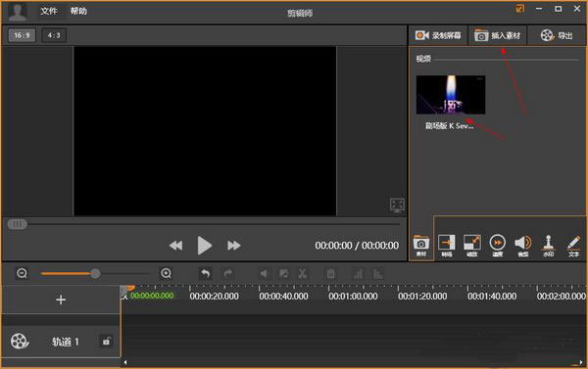Click the timeline scroll left arrow
The image size is (588, 369).
click(125, 362)
